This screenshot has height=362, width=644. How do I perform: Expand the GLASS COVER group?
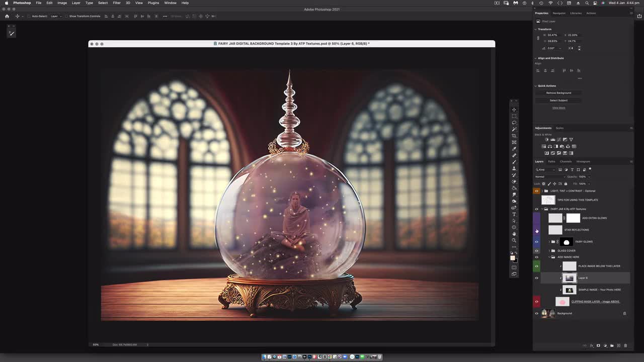pos(549,250)
